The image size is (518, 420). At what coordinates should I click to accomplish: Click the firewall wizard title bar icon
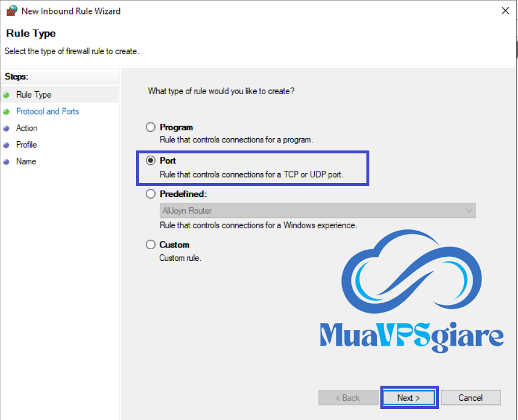12,10
